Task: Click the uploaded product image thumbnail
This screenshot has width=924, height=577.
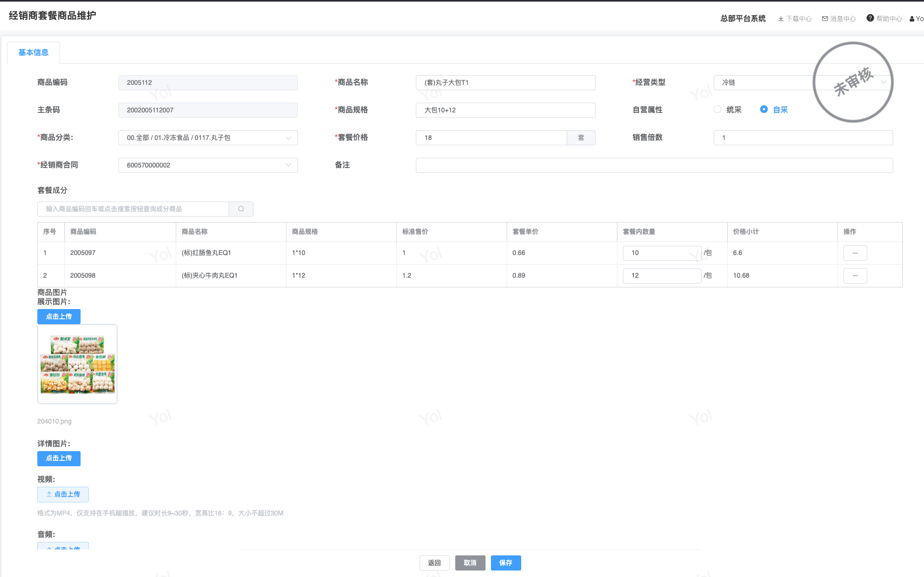Action: pyautogui.click(x=77, y=364)
